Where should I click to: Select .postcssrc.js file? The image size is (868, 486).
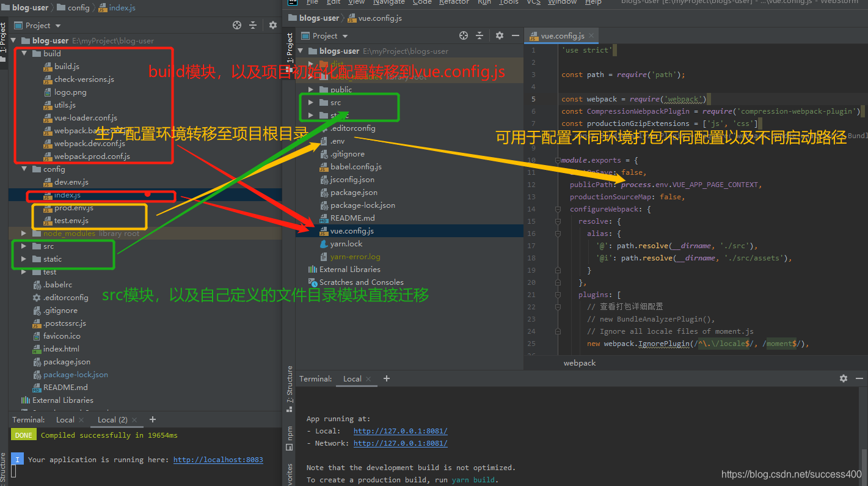pos(59,323)
